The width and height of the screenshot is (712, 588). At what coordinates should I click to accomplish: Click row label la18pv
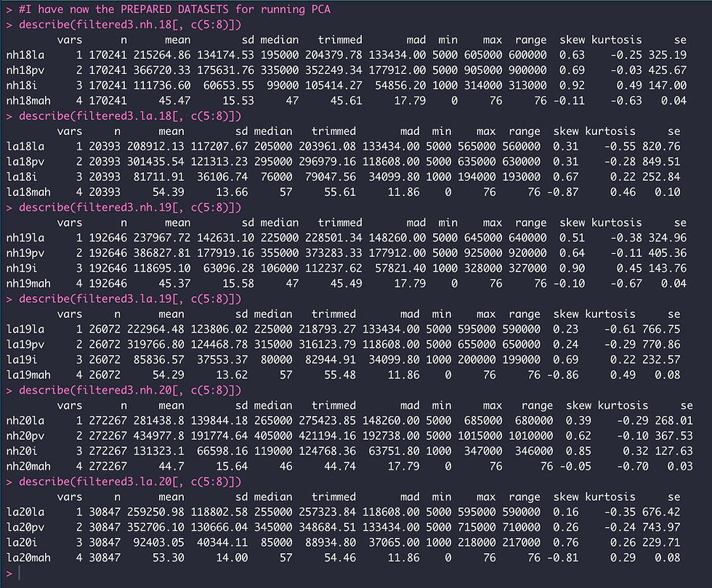tap(25, 162)
